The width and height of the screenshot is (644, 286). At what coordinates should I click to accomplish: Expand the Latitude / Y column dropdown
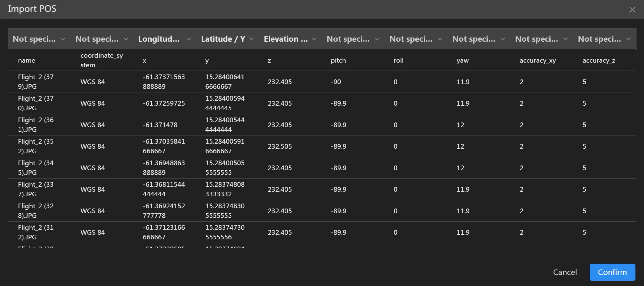(x=227, y=39)
